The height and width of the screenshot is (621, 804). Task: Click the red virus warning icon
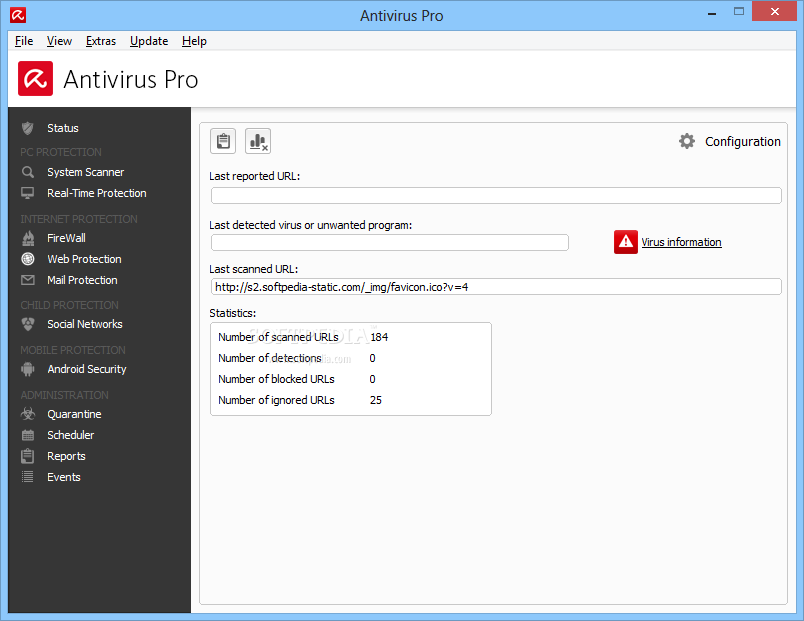pos(626,242)
